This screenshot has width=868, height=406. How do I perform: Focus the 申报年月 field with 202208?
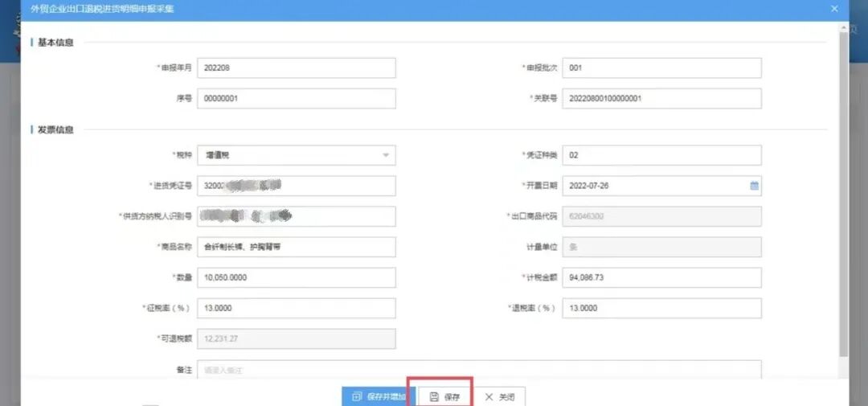(297, 68)
